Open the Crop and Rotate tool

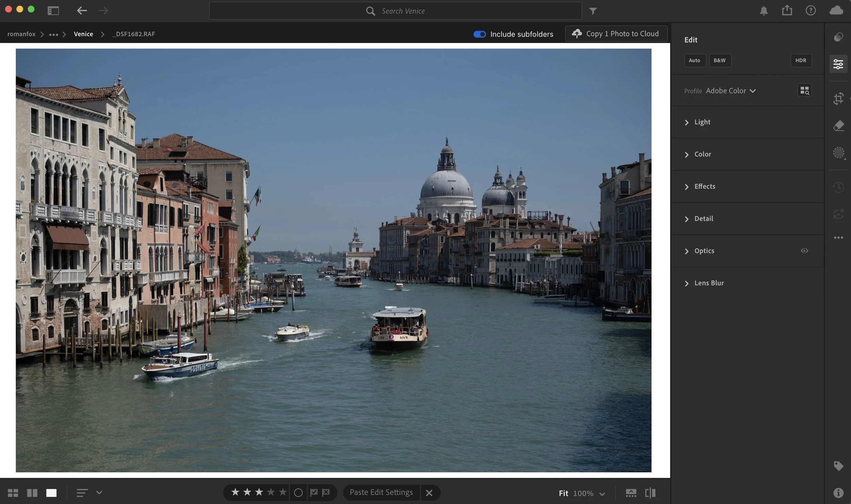[x=838, y=98]
